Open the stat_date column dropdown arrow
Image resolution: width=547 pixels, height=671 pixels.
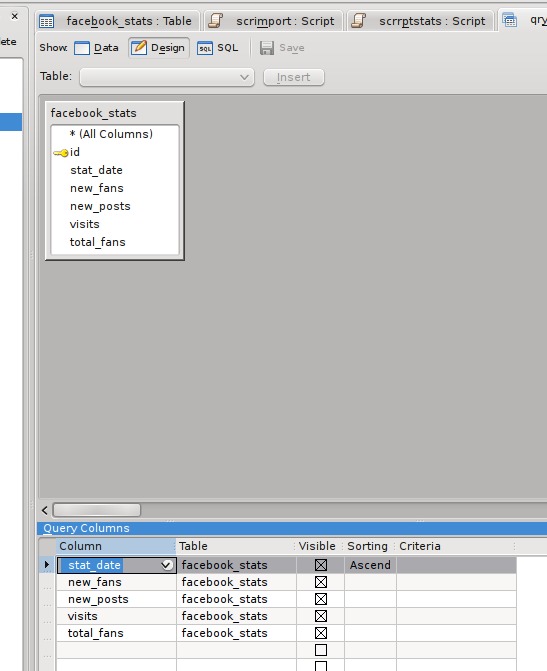pyautogui.click(x=166, y=565)
